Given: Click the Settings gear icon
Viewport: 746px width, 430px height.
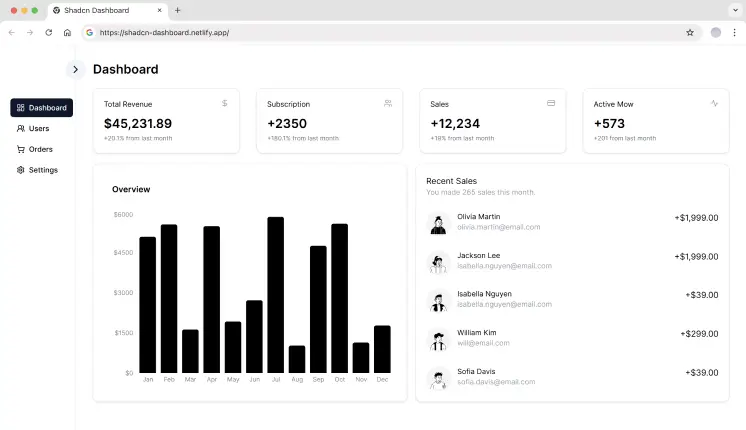Looking at the screenshot, I should click(x=20, y=170).
